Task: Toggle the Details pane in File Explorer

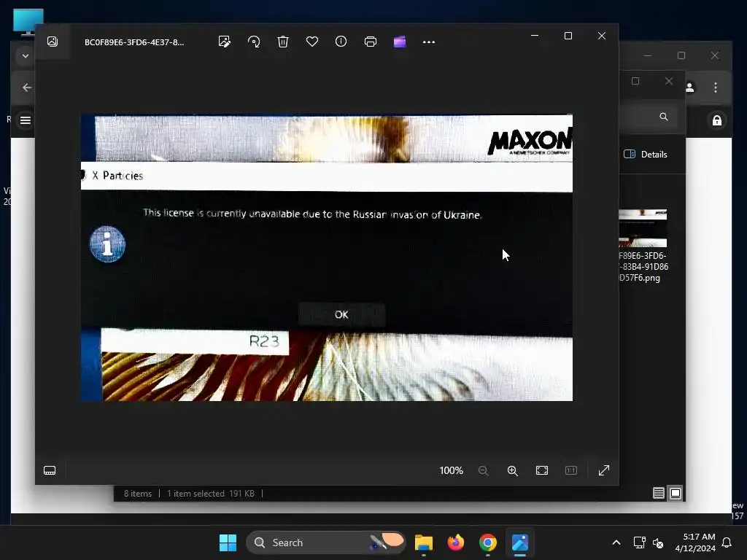Action: click(646, 155)
